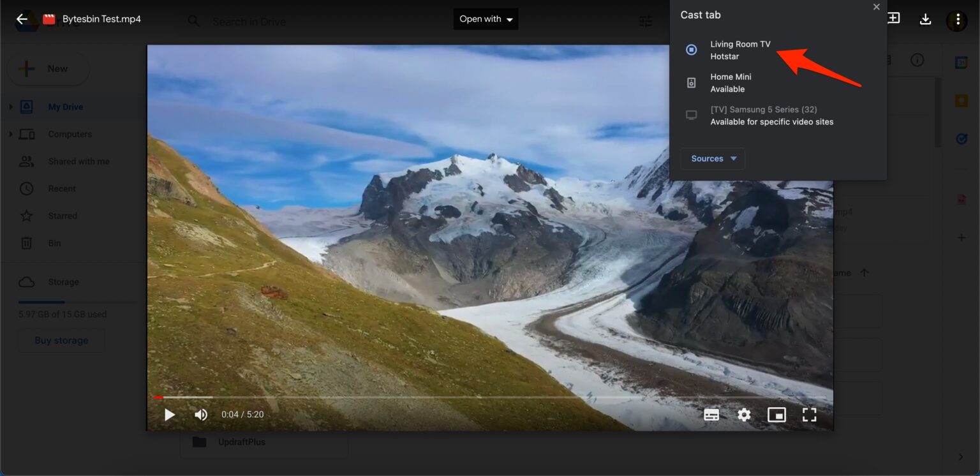
Task: Switch to the Starred section
Action: [x=63, y=216]
